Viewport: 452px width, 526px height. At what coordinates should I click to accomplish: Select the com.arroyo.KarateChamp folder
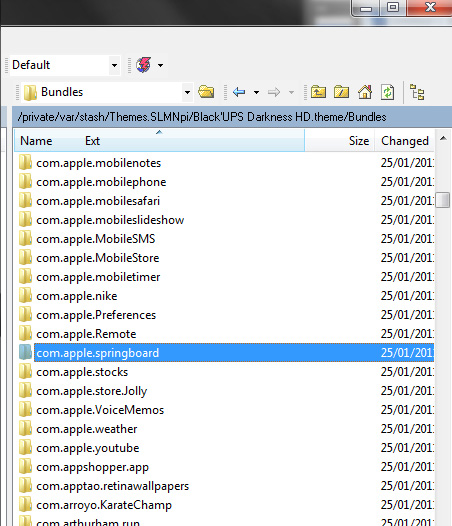(104, 505)
